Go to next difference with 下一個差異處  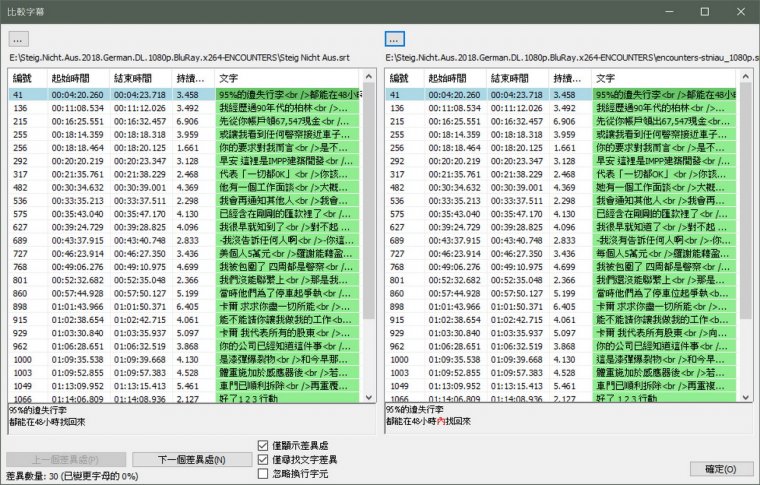pos(192,459)
